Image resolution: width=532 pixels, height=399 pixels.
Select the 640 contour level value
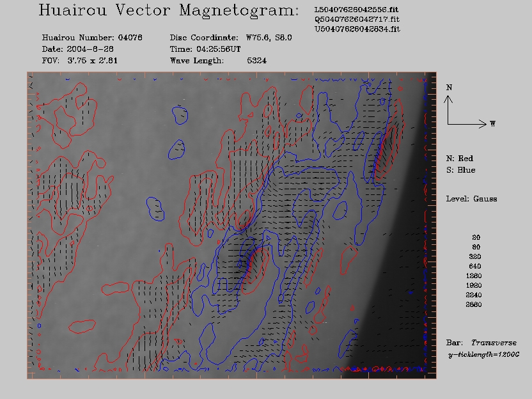474,266
